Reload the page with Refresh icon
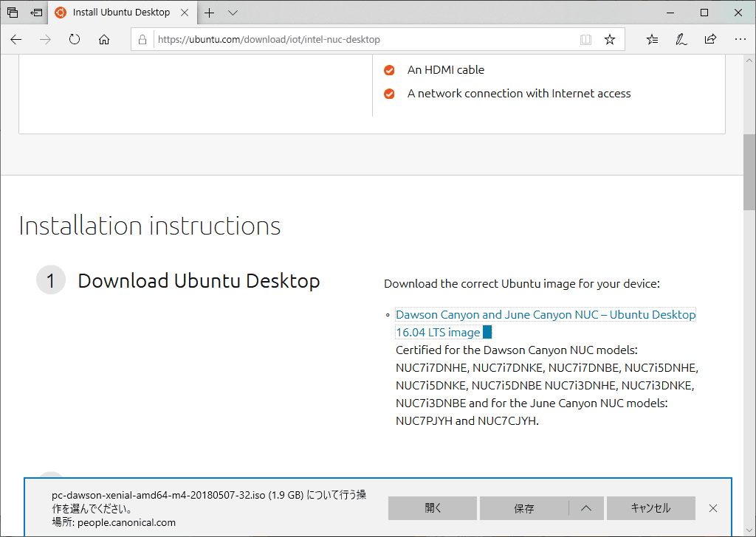The width and height of the screenshot is (756, 537). (75, 40)
